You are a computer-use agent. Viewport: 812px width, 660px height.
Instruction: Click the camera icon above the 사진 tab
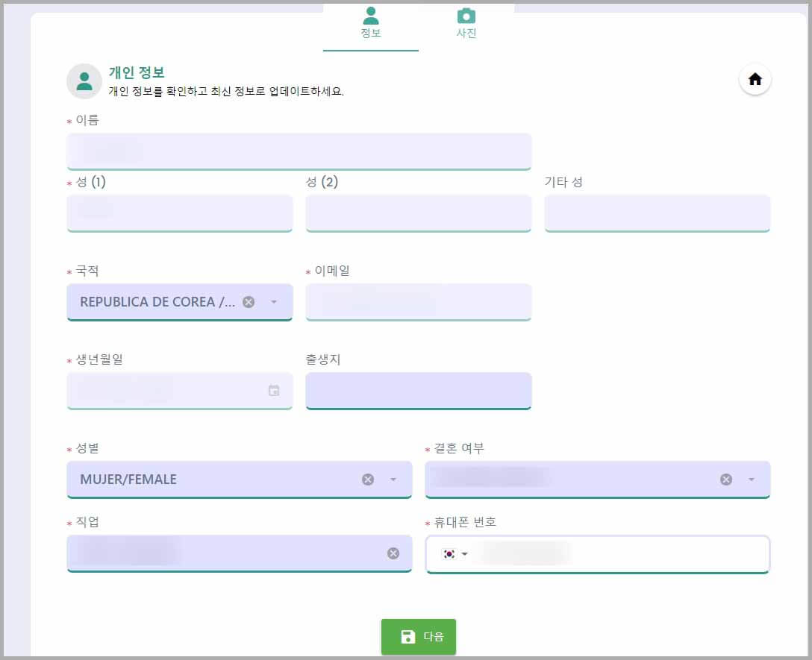[466, 16]
